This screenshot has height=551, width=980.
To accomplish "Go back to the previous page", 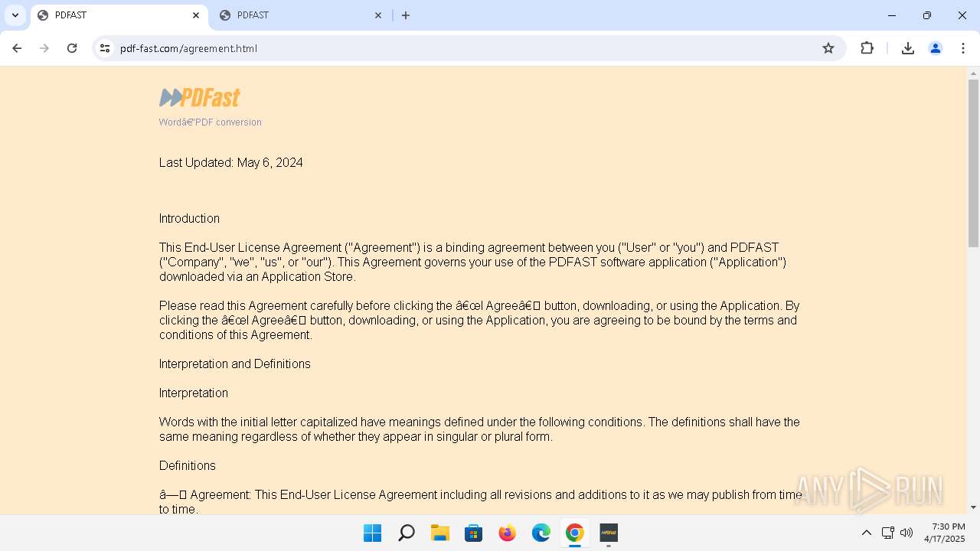I will click(x=17, y=48).
